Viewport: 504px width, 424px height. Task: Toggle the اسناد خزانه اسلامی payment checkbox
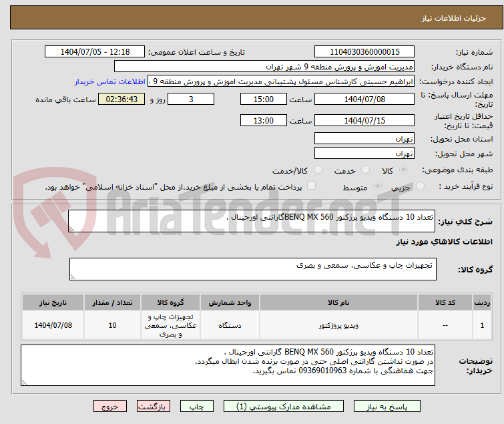tap(311, 186)
